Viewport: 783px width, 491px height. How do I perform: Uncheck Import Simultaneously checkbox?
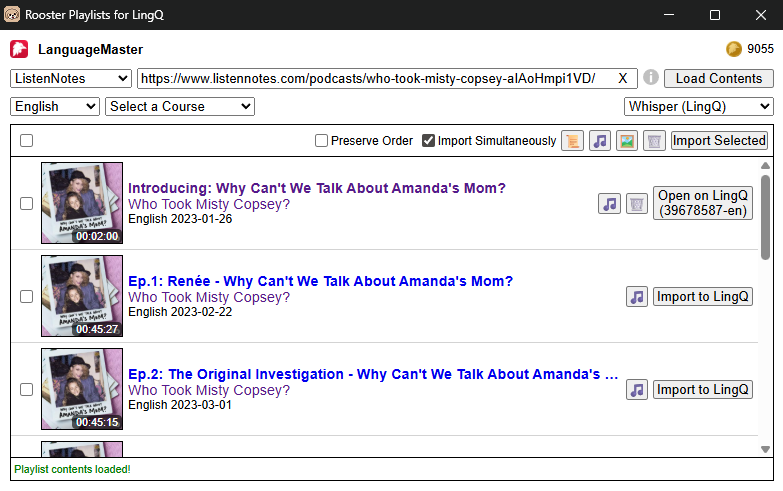(x=428, y=141)
